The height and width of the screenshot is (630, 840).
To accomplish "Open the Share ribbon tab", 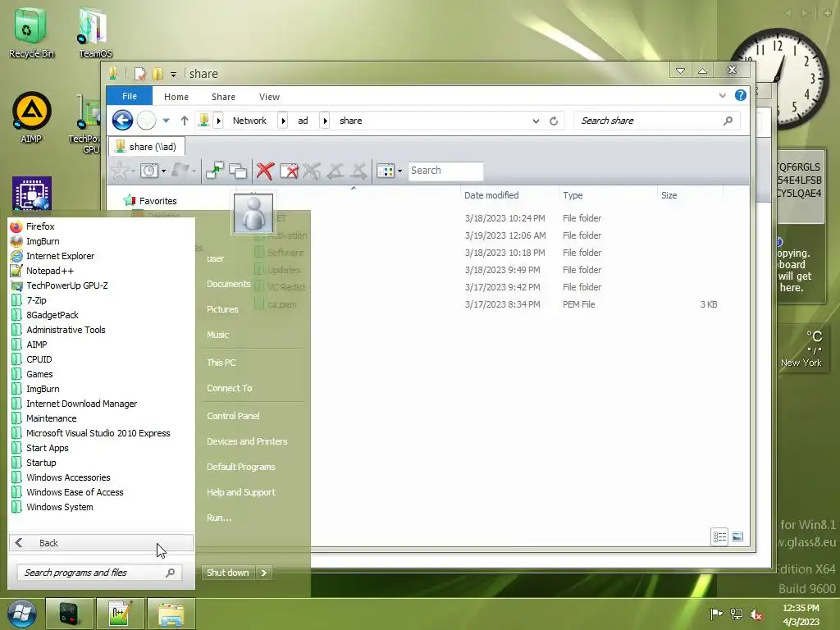I will click(x=223, y=97).
